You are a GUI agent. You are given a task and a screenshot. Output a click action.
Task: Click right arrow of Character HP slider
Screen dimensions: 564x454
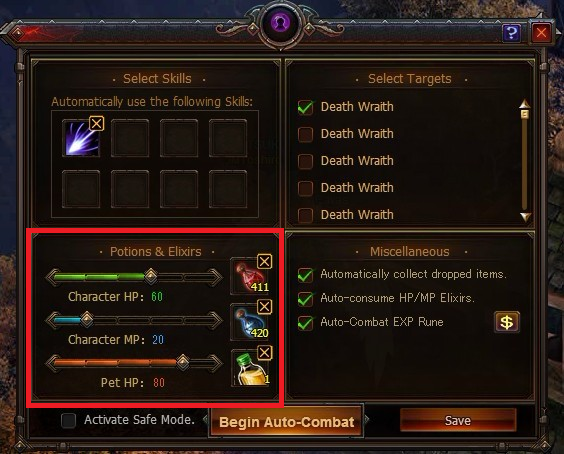click(215, 277)
